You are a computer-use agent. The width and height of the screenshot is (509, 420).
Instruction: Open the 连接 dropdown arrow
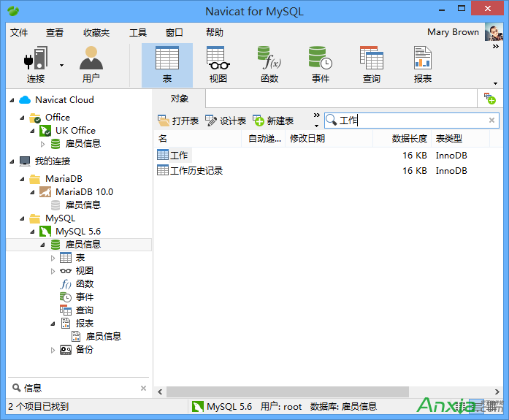61,66
